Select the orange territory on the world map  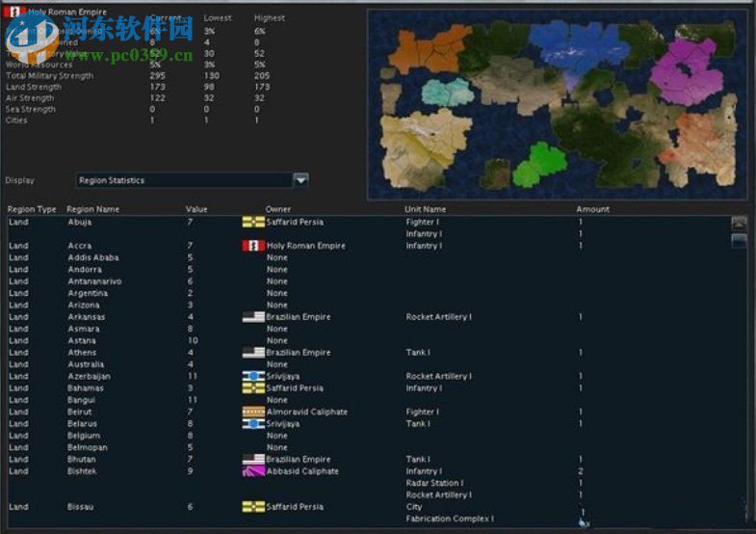click(430, 51)
